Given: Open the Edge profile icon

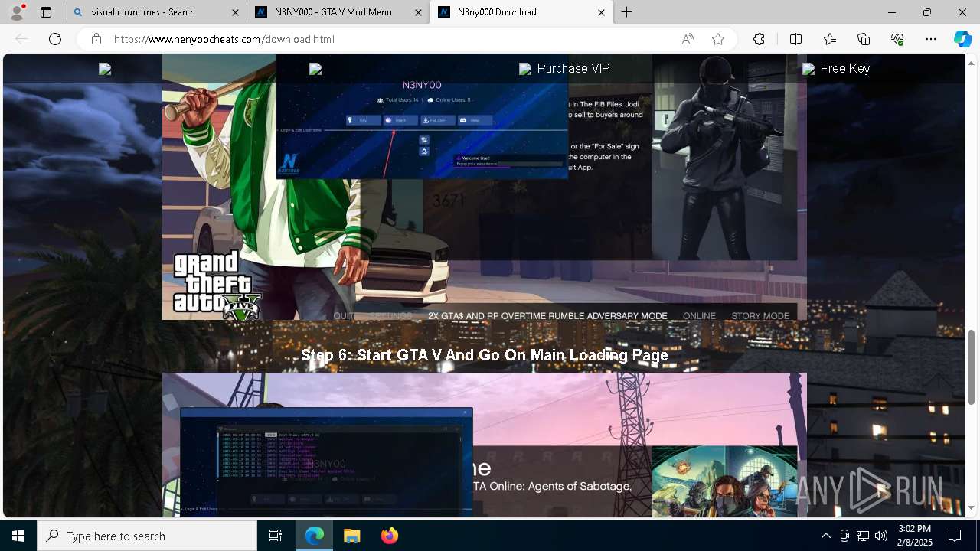Looking at the screenshot, I should (17, 12).
